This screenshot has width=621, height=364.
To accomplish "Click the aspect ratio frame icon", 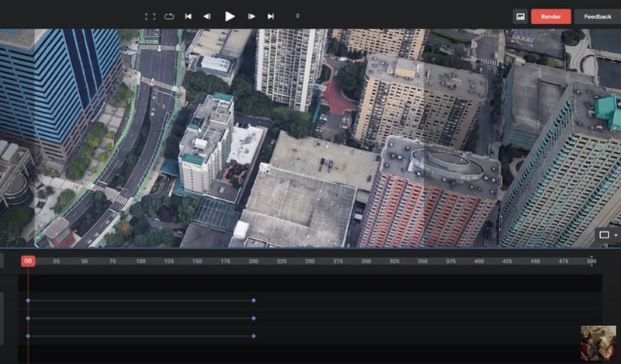I will coord(604,235).
